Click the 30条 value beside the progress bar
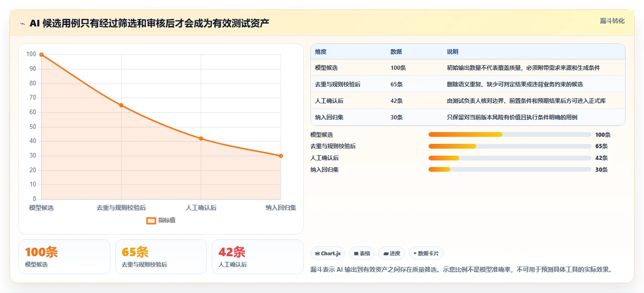 click(x=601, y=170)
